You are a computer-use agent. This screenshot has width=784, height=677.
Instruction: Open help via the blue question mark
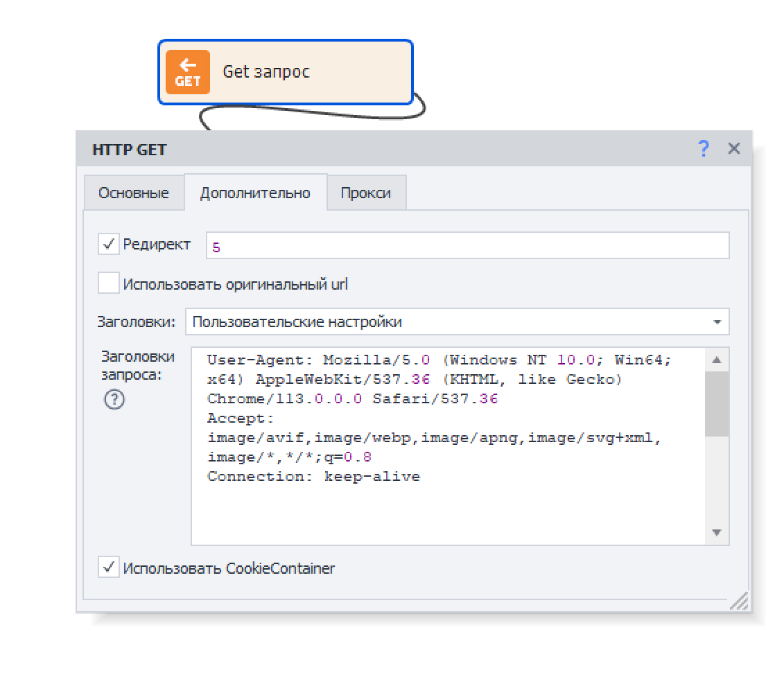703,148
